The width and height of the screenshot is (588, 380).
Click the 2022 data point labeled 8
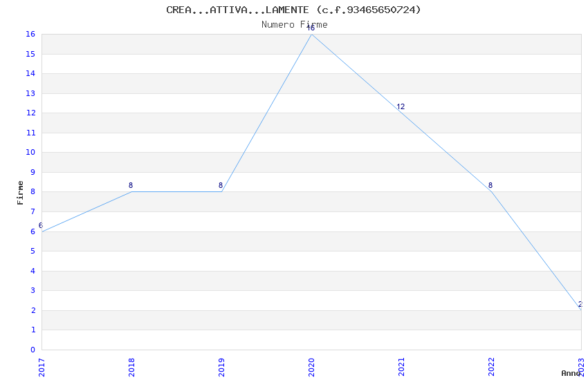point(490,185)
